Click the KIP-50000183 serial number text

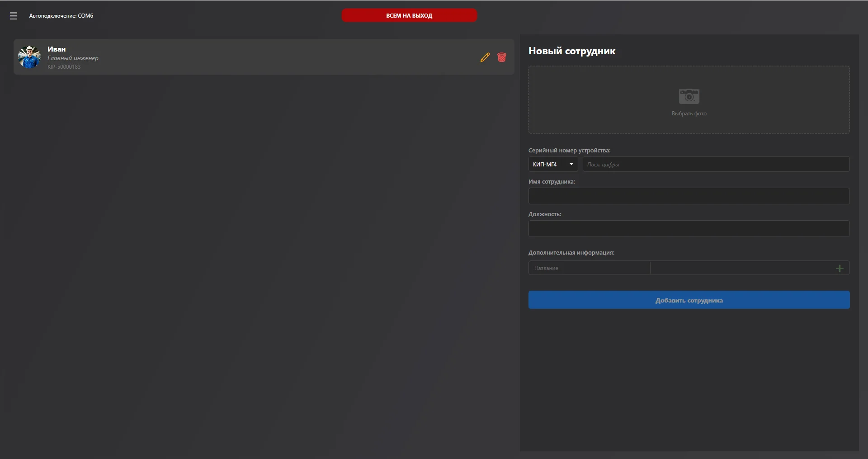[64, 67]
